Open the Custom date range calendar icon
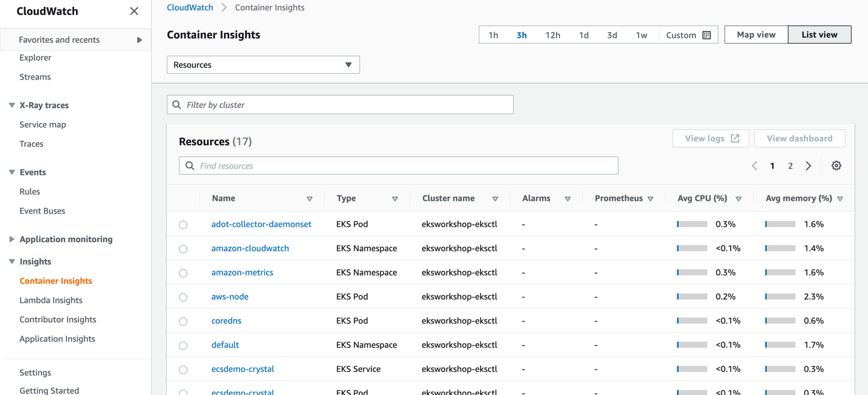The width and height of the screenshot is (868, 395). point(707,35)
